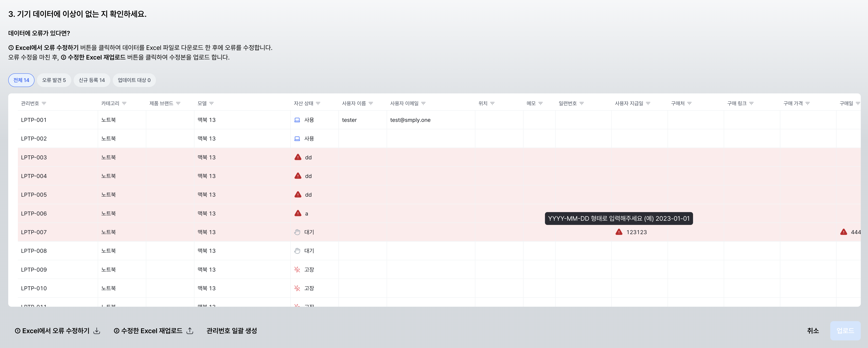Open the 일련번호 column filter
The height and width of the screenshot is (348, 868).
click(x=582, y=103)
